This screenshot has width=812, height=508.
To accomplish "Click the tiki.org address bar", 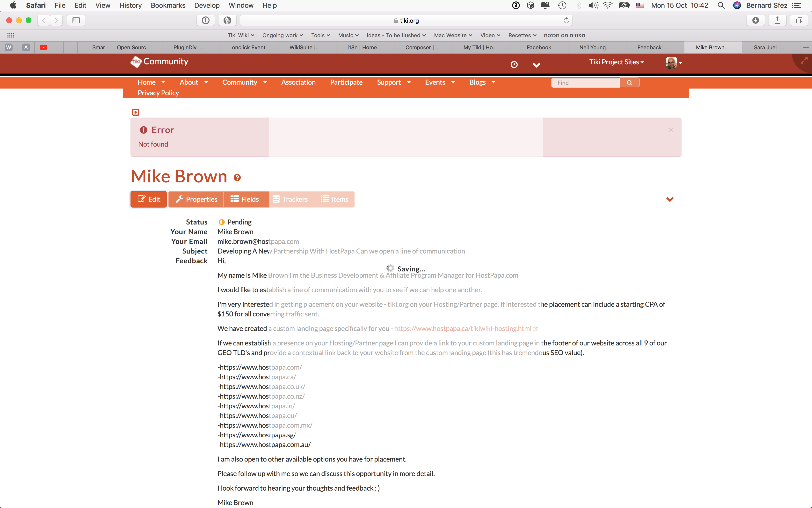I will 406,21.
